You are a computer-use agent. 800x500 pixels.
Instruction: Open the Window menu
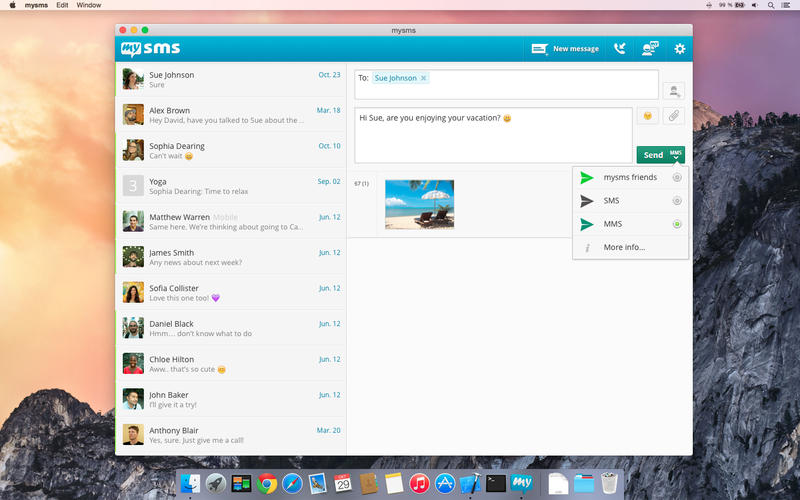[89, 5]
